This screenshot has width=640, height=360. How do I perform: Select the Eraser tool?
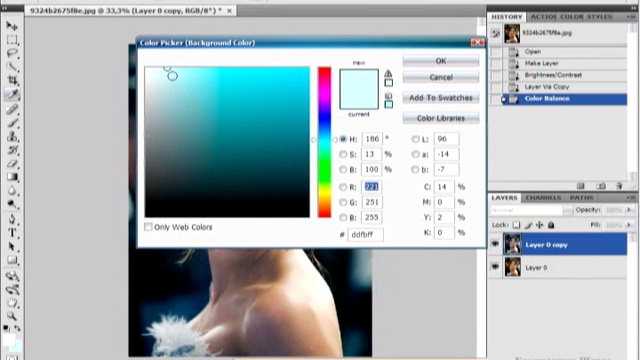[x=12, y=163]
